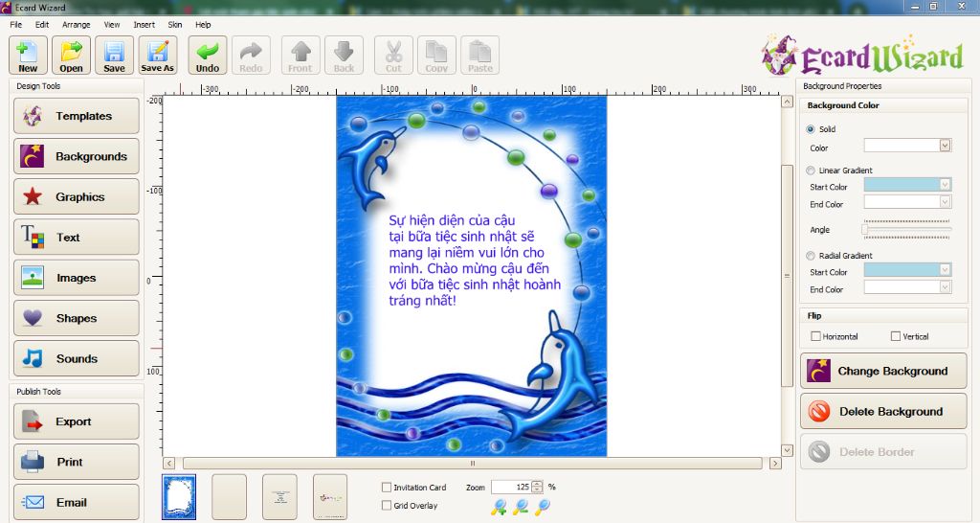Click the Print publish tool

coord(77,462)
